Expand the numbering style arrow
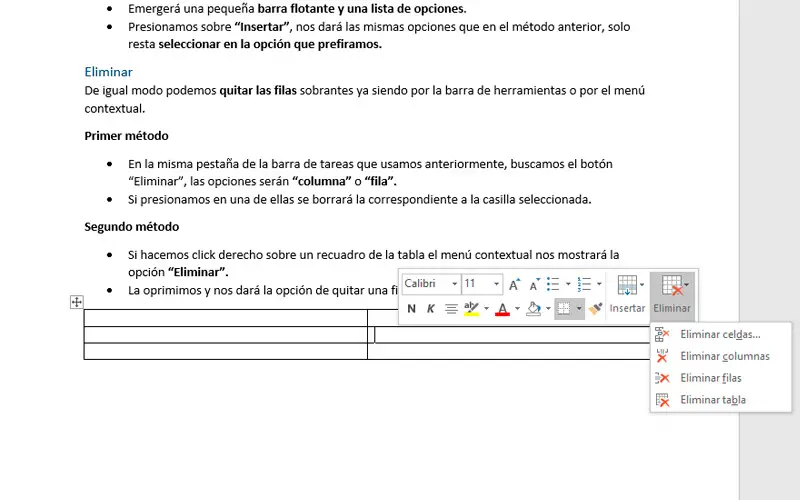800x500 pixels. click(599, 284)
